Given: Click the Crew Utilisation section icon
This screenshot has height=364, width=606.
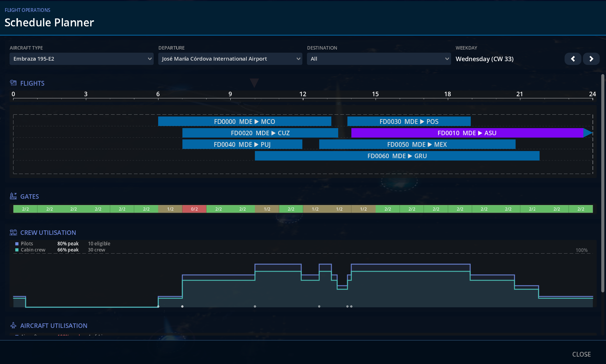Looking at the screenshot, I should coord(13,232).
